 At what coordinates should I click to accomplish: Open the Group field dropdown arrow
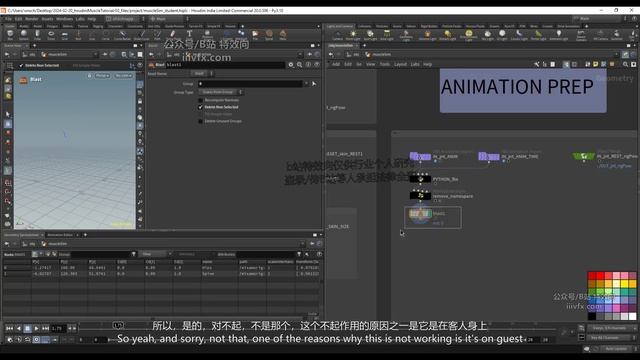(307, 84)
